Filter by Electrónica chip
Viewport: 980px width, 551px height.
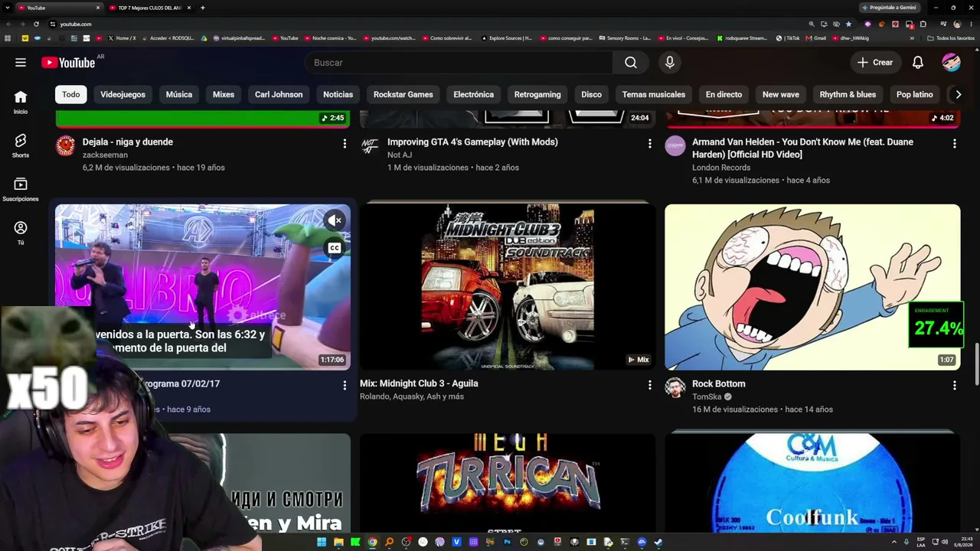click(473, 94)
